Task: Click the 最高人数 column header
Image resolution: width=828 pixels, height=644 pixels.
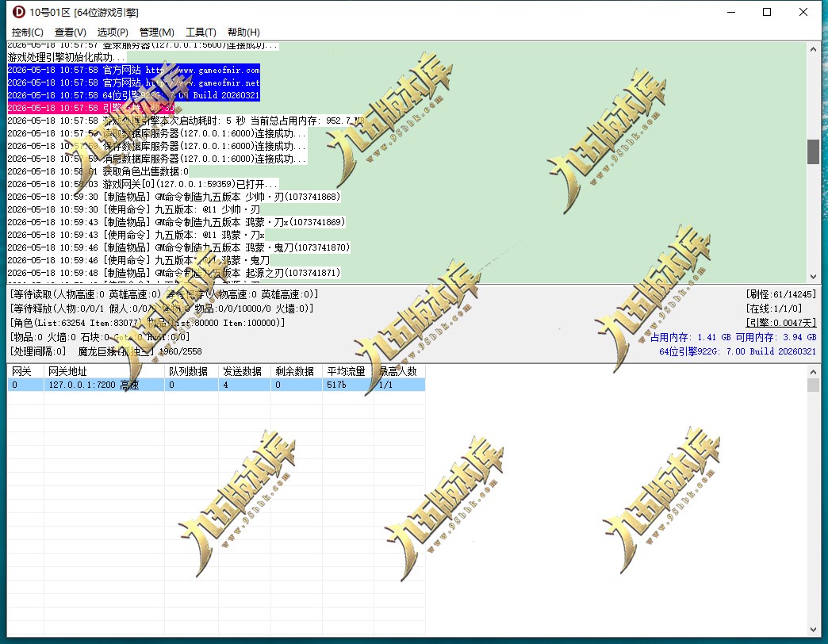Action: [x=399, y=372]
